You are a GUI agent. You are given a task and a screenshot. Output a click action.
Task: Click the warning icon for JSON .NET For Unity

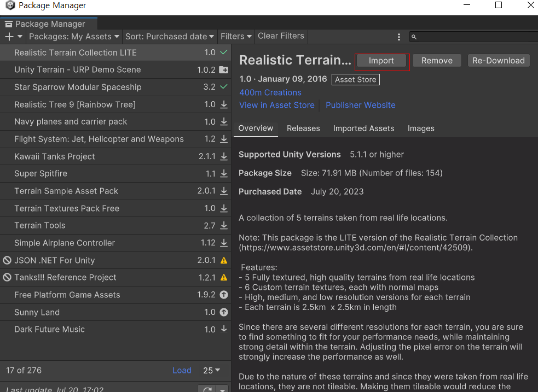tap(224, 260)
